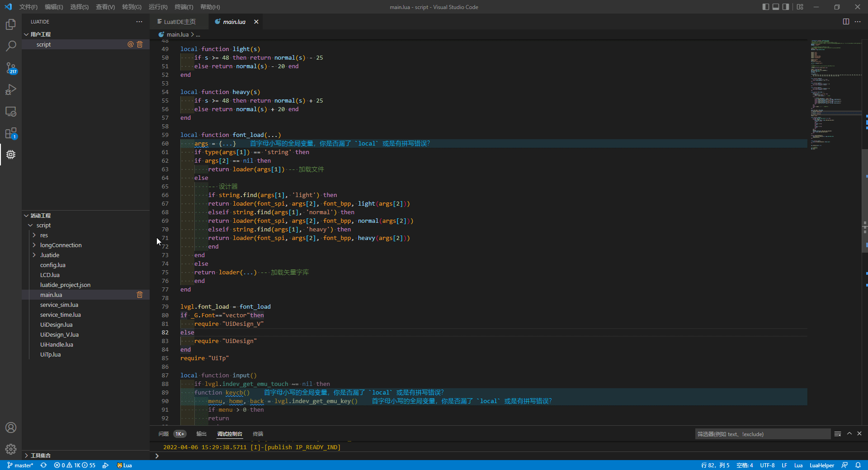Image resolution: width=868 pixels, height=470 pixels.
Task: Toggle the bottom panel layout
Action: tap(776, 7)
